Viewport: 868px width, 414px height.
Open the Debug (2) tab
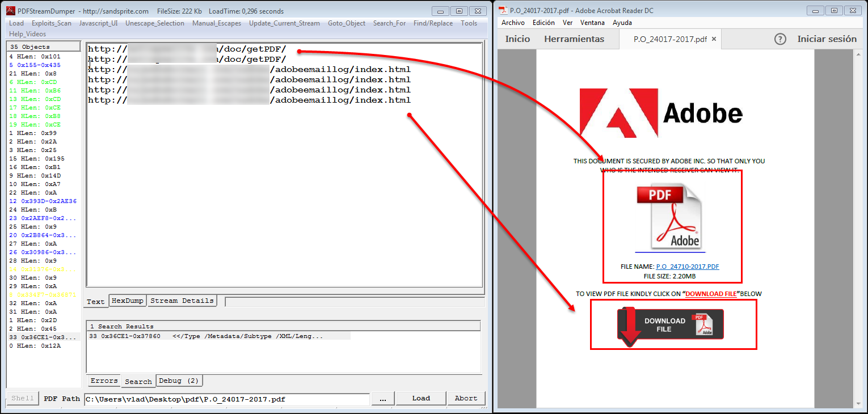pos(179,381)
